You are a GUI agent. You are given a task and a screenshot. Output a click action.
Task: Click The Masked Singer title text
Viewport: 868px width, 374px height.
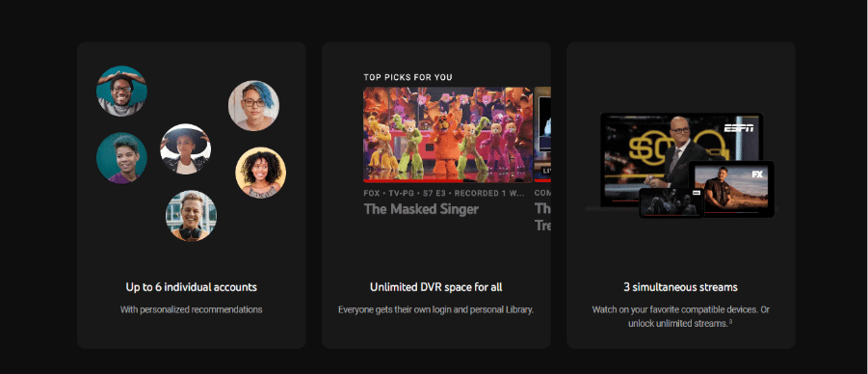pos(421,209)
